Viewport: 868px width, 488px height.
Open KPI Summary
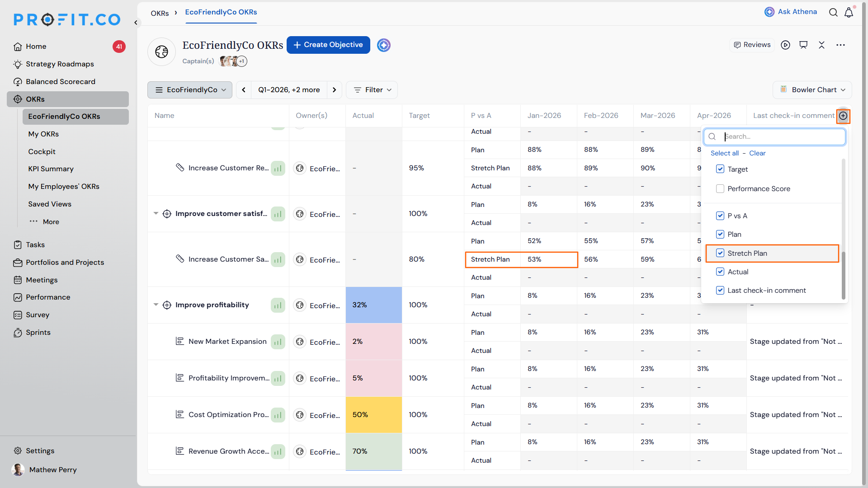pyautogui.click(x=51, y=169)
